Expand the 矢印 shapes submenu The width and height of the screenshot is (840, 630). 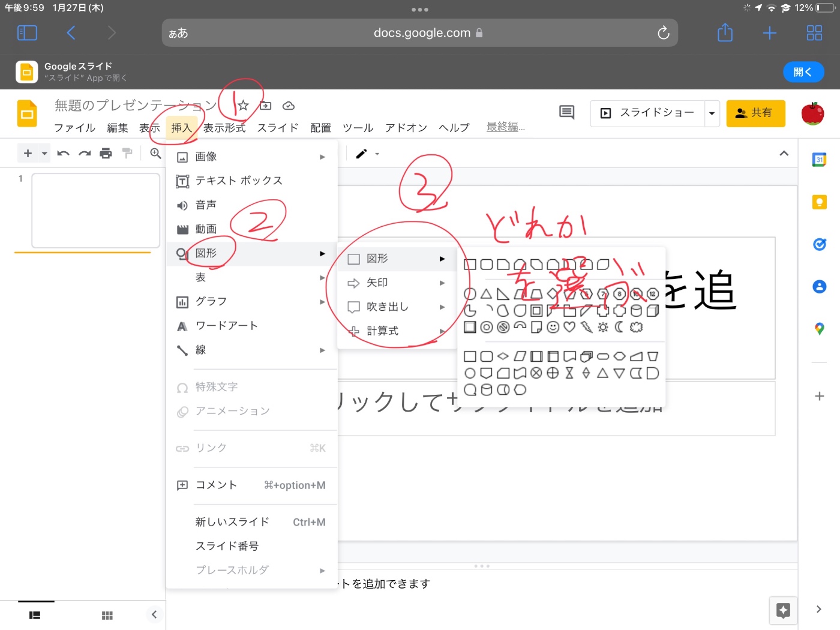click(x=397, y=283)
